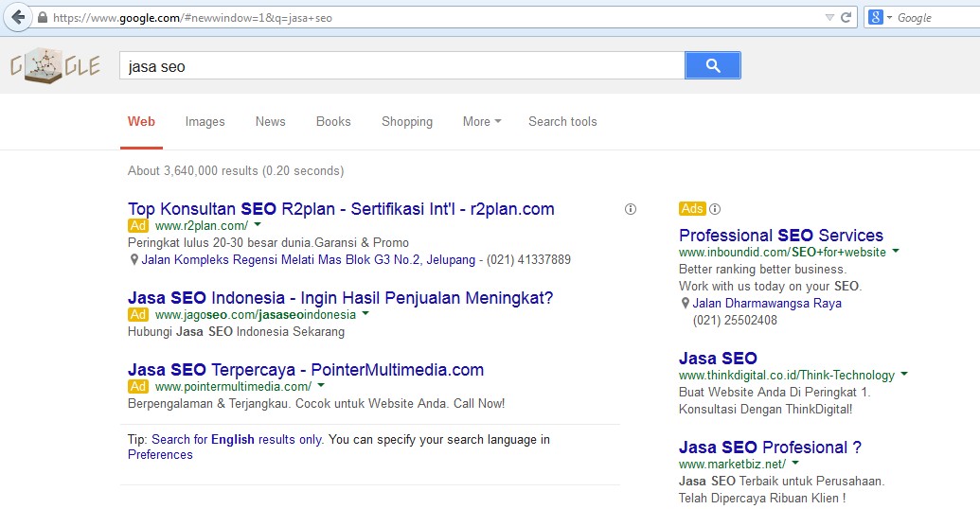Expand the More dropdown menu

(482, 122)
